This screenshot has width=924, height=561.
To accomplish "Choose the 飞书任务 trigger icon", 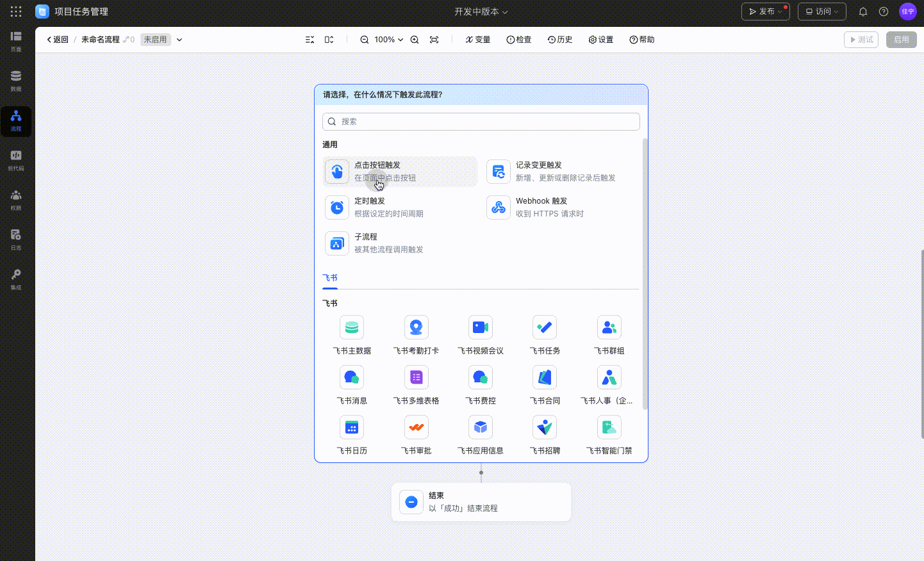I will pyautogui.click(x=545, y=327).
